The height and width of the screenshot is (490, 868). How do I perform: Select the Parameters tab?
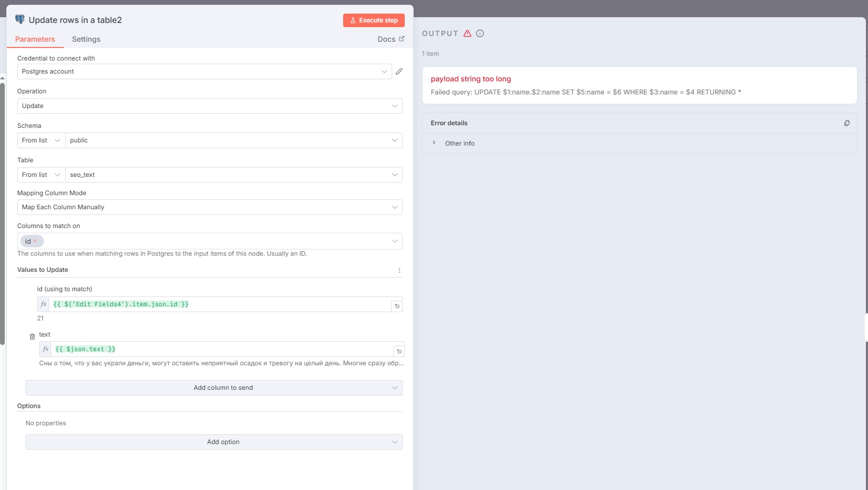click(35, 39)
